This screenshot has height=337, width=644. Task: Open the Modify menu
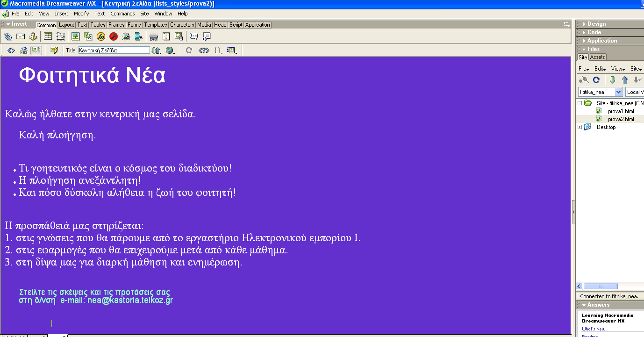81,14
